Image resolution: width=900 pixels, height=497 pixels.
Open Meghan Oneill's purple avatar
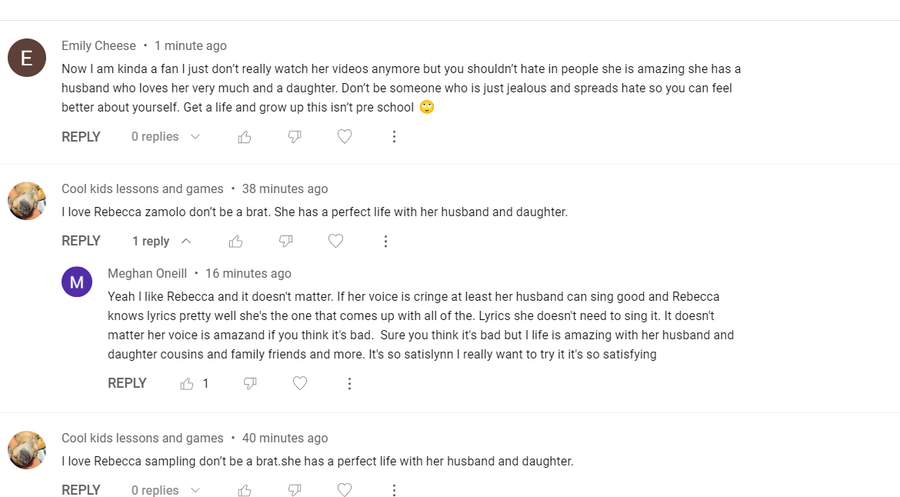pos(77,282)
